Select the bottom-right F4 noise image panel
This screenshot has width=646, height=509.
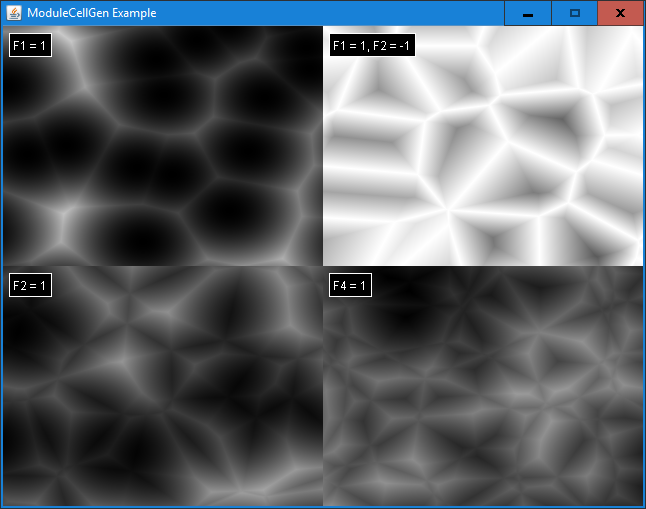[482, 390]
